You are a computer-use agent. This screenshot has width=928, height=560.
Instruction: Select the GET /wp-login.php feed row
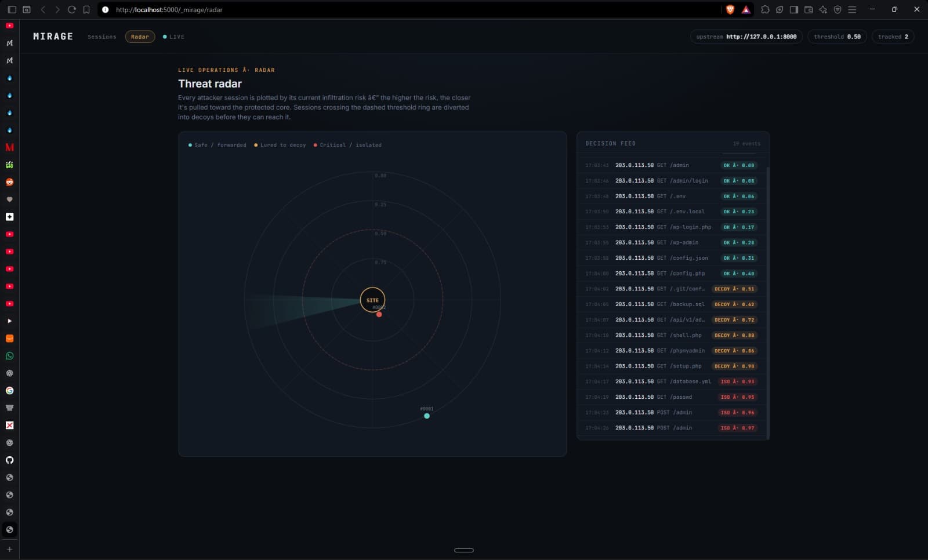pyautogui.click(x=672, y=227)
